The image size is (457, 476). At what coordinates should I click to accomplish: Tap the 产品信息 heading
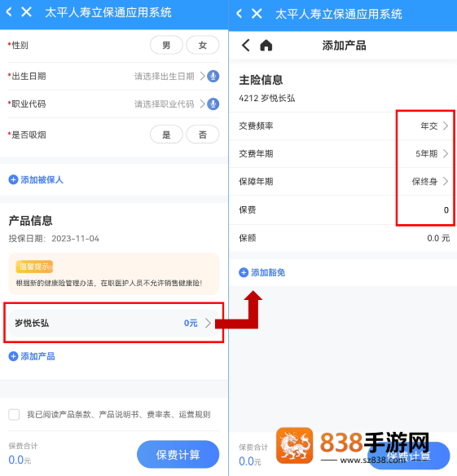[x=30, y=221]
